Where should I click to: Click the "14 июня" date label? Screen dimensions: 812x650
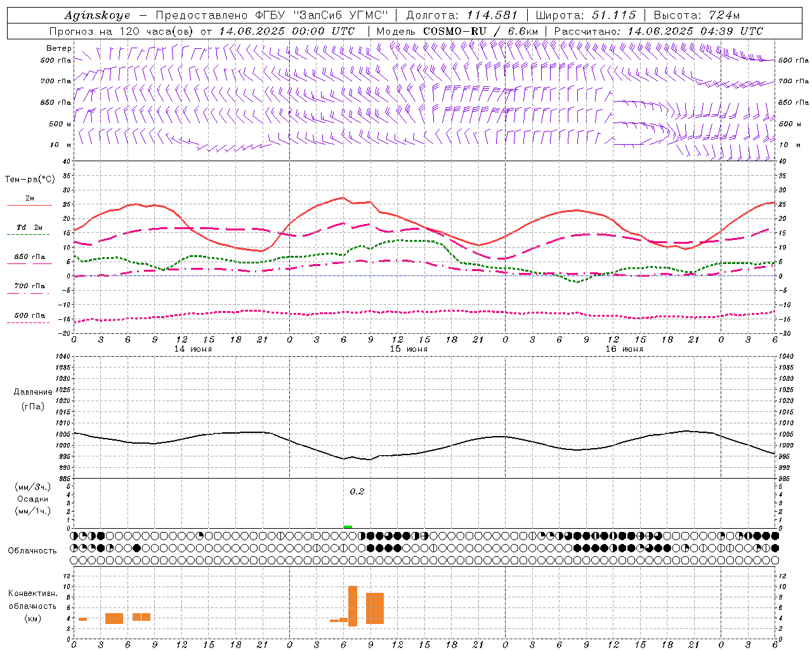click(x=193, y=349)
